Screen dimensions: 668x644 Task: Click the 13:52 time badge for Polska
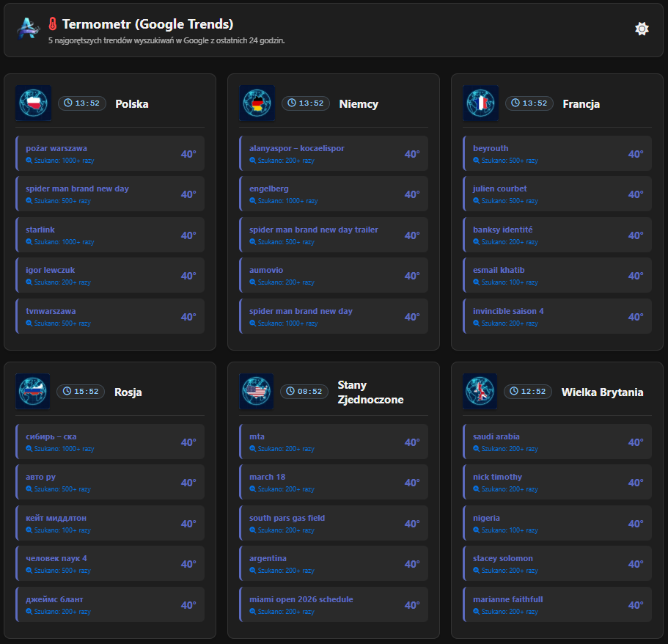[x=81, y=103]
